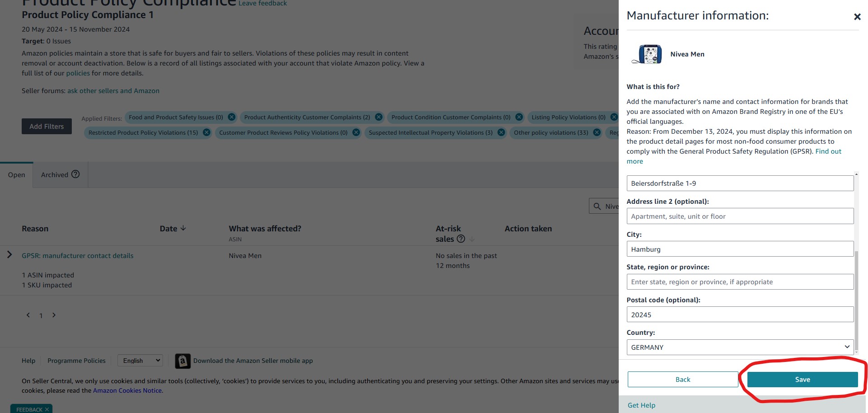Click the Save button
The height and width of the screenshot is (413, 868).
click(x=803, y=380)
